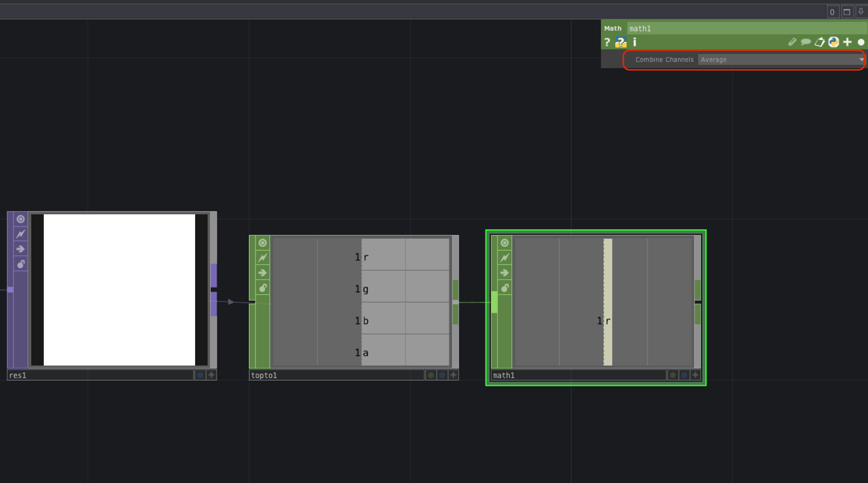Click the green flag dot on topto1
Image resolution: width=868 pixels, height=483 pixels.
(x=431, y=376)
